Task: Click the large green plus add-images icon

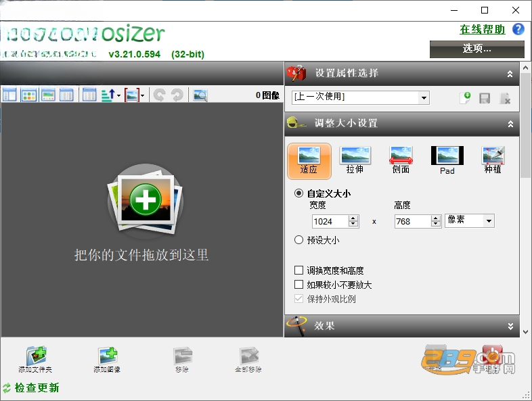Action: (x=146, y=199)
